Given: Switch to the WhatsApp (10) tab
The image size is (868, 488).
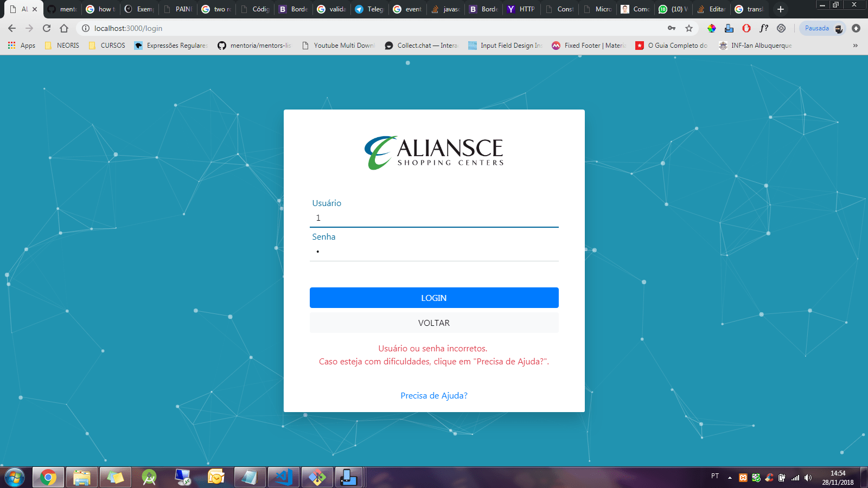Looking at the screenshot, I should click(673, 9).
